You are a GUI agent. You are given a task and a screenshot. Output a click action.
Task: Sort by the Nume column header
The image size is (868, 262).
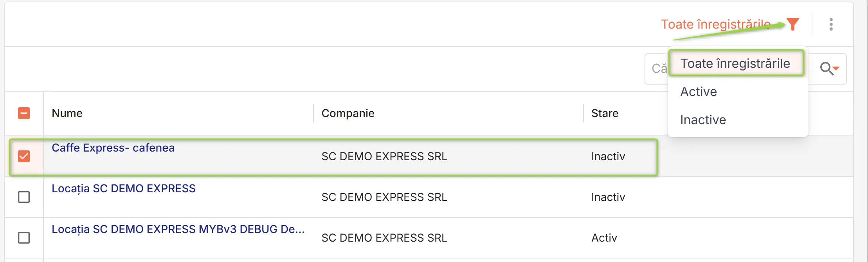(x=67, y=113)
